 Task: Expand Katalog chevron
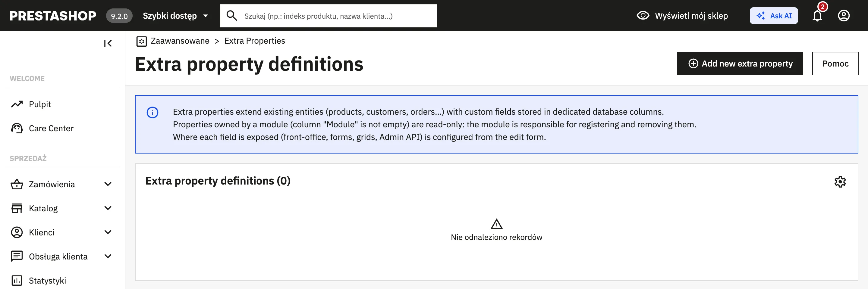108,208
